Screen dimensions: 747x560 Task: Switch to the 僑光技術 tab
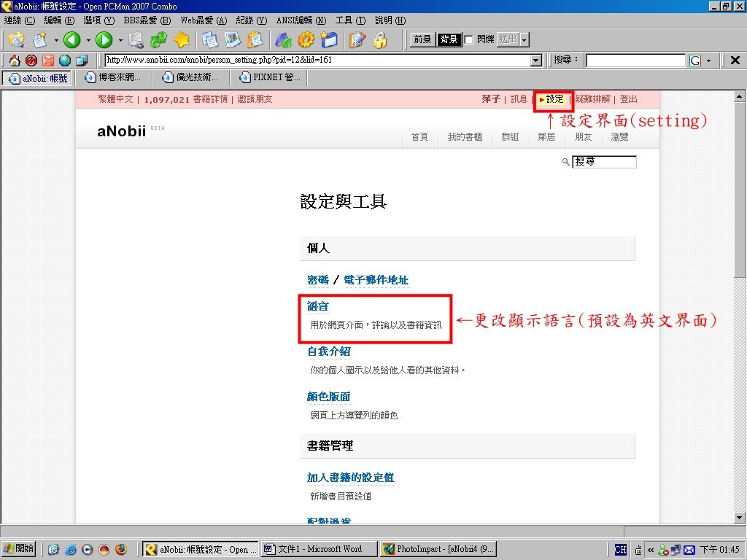pyautogui.click(x=190, y=77)
